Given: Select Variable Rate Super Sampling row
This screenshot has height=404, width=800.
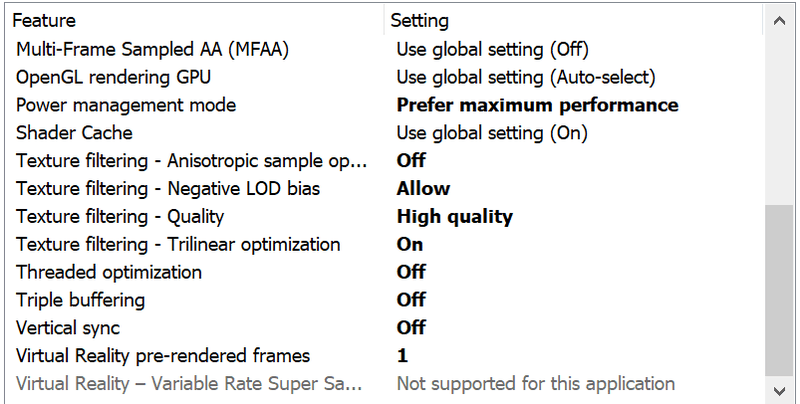Looking at the screenshot, I should tap(192, 383).
